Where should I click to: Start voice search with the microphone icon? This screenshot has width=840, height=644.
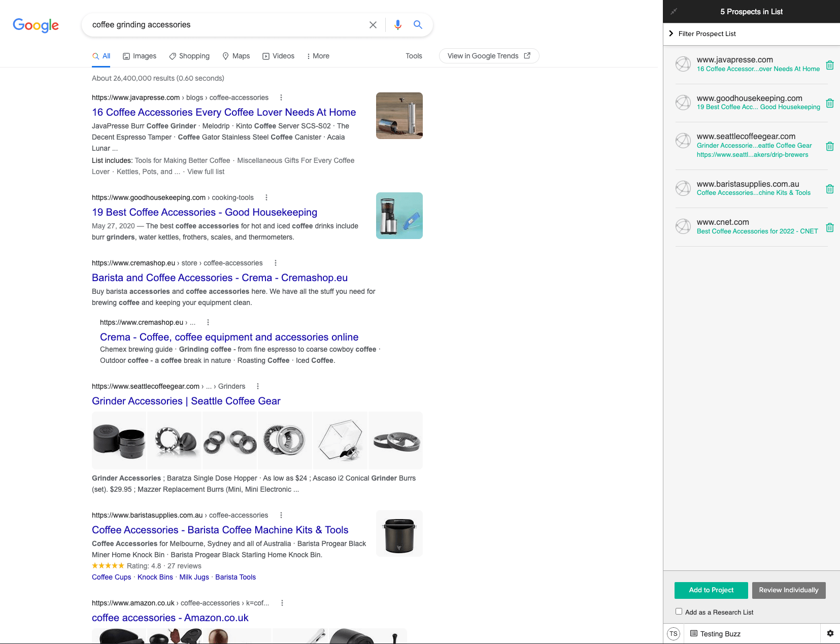(398, 25)
